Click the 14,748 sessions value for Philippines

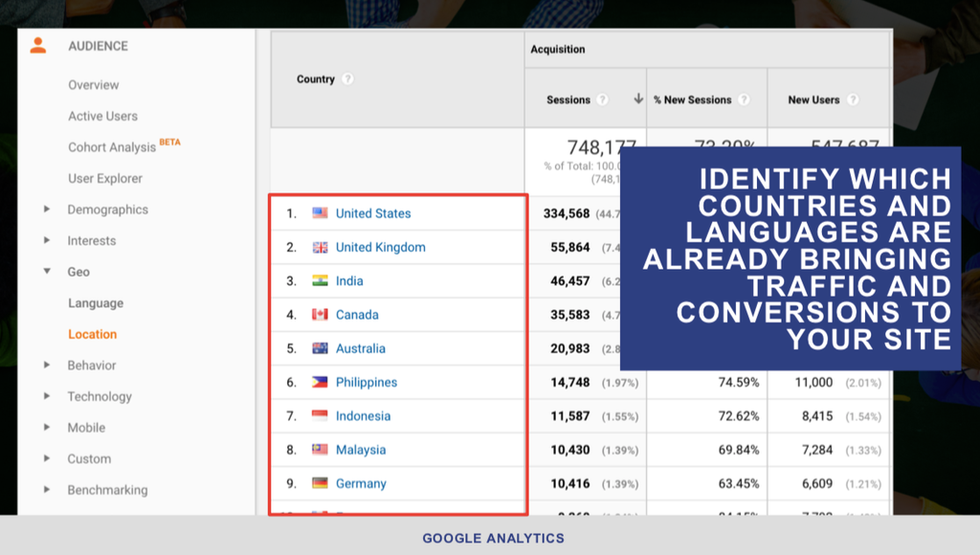(x=570, y=383)
